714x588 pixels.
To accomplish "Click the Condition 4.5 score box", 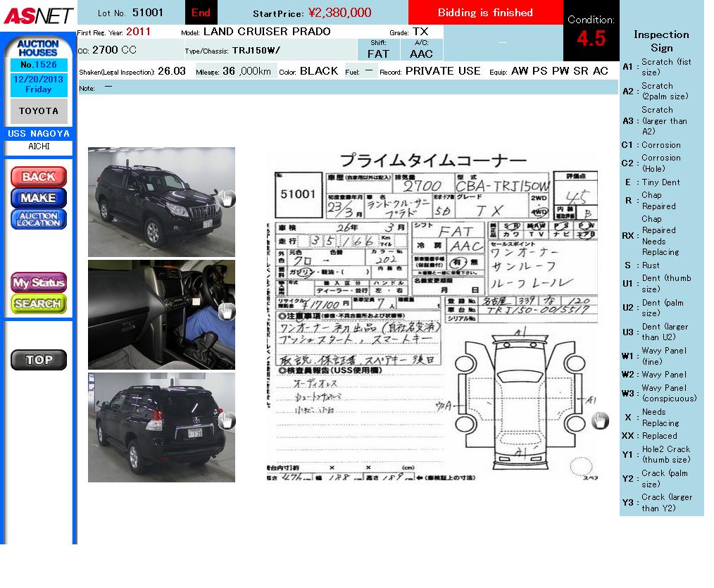I will pyautogui.click(x=591, y=32).
